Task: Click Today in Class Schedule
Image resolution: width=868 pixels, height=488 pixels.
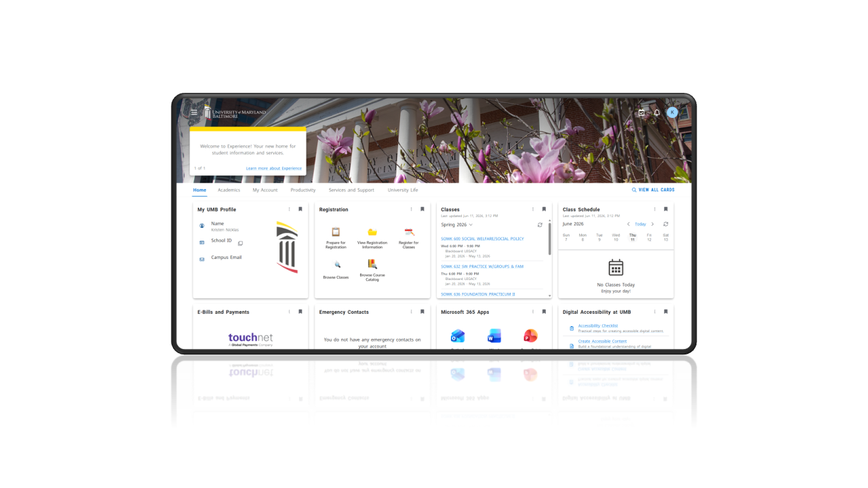Action: pyautogui.click(x=640, y=224)
